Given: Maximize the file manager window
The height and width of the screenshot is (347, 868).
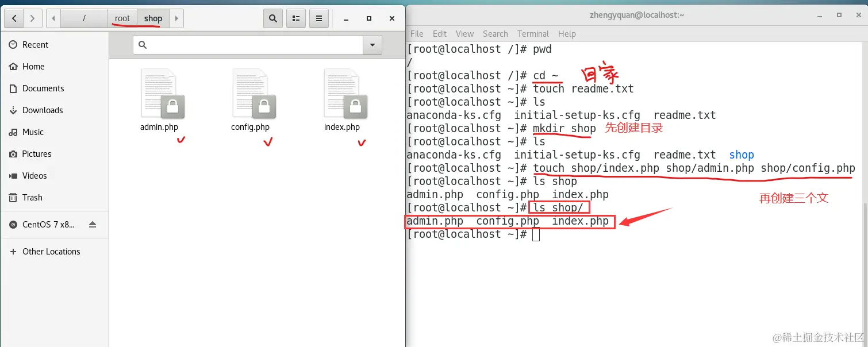Looking at the screenshot, I should coord(369,18).
